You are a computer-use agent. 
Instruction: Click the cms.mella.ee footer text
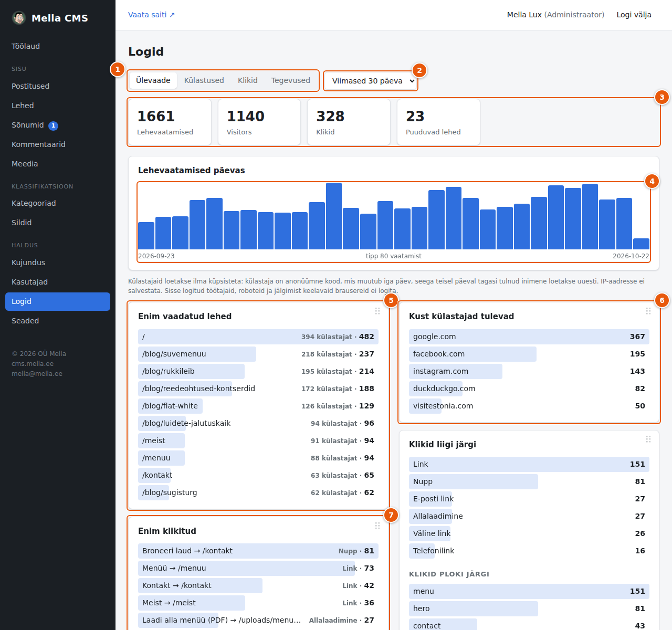click(33, 364)
